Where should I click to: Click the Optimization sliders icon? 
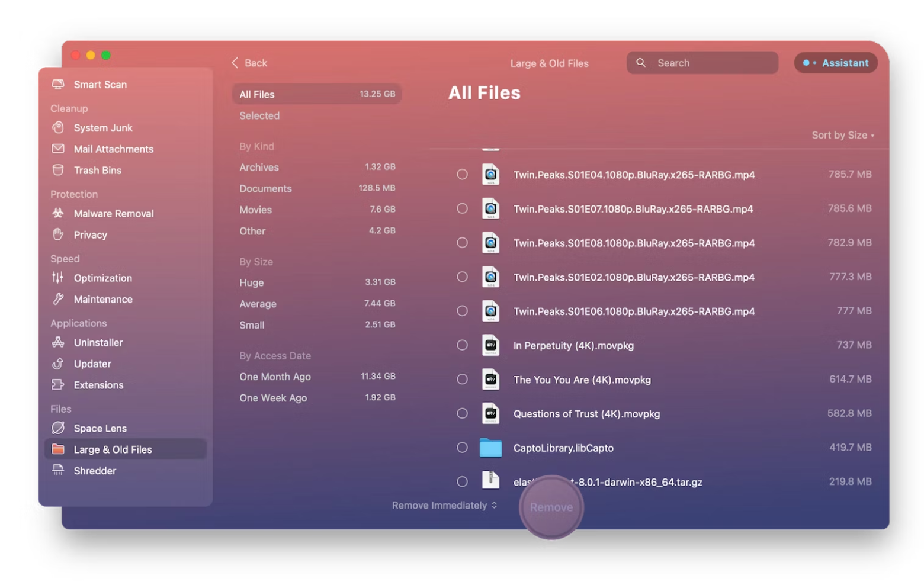click(x=58, y=278)
